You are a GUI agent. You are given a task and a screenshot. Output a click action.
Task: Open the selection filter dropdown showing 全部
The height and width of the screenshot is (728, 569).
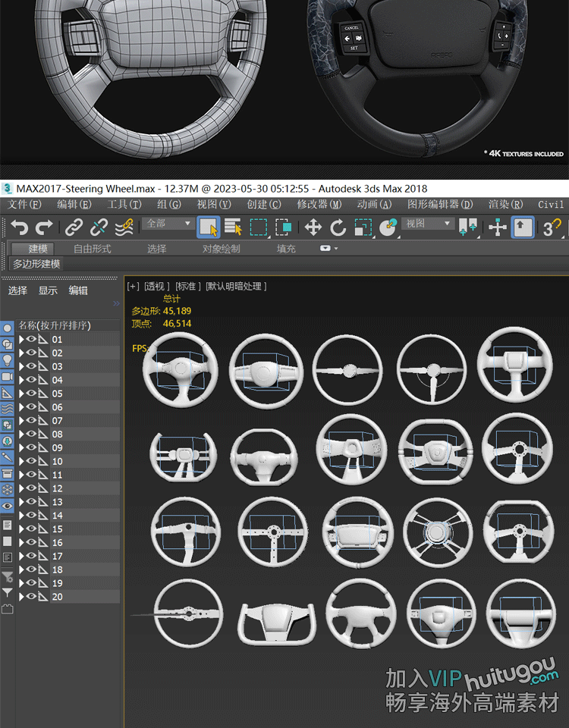[168, 224]
